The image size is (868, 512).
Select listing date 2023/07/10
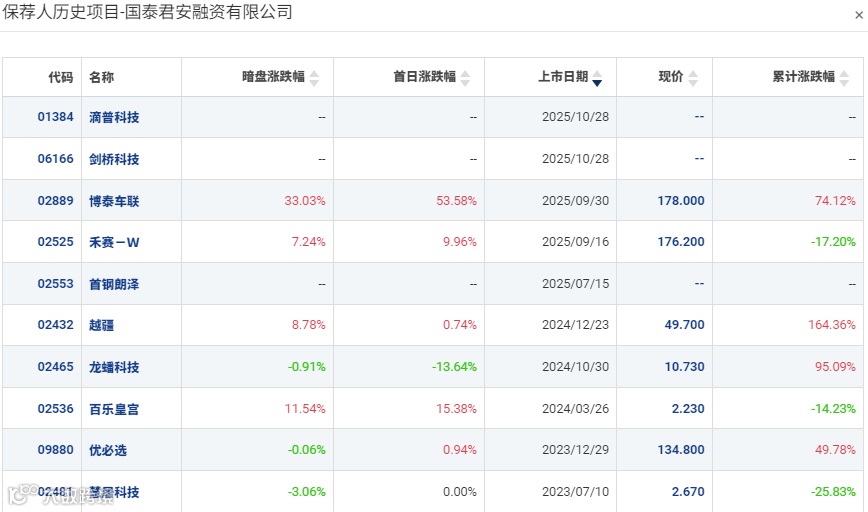point(575,492)
